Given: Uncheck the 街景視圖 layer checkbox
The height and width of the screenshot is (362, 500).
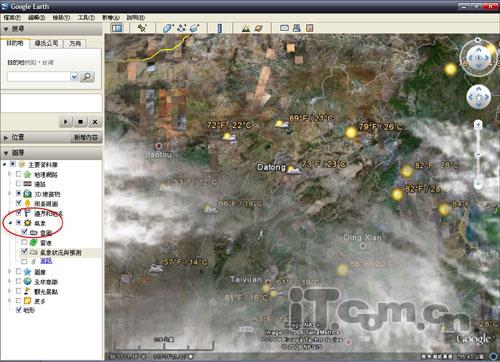Looking at the screenshot, I should (x=19, y=203).
